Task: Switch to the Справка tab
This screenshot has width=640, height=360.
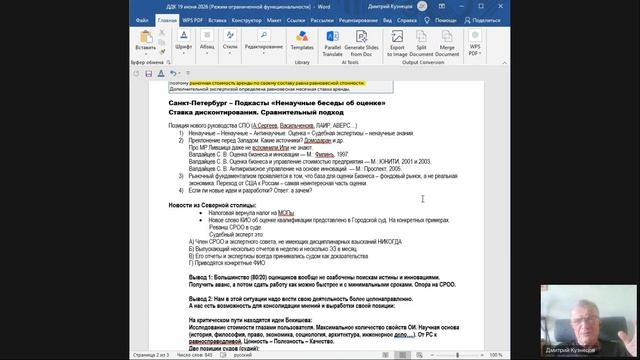Action: pos(407,20)
